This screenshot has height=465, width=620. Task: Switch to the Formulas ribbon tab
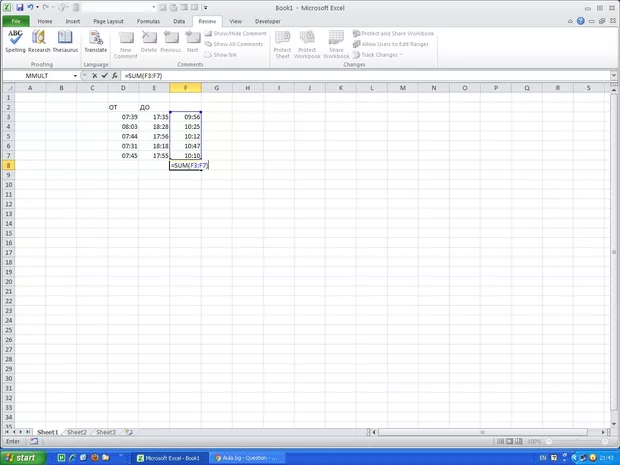click(148, 20)
